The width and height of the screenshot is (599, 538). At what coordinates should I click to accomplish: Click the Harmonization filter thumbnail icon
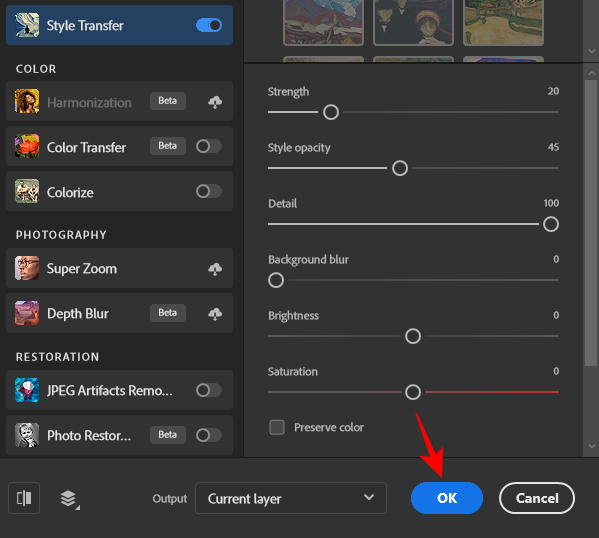pyautogui.click(x=27, y=101)
